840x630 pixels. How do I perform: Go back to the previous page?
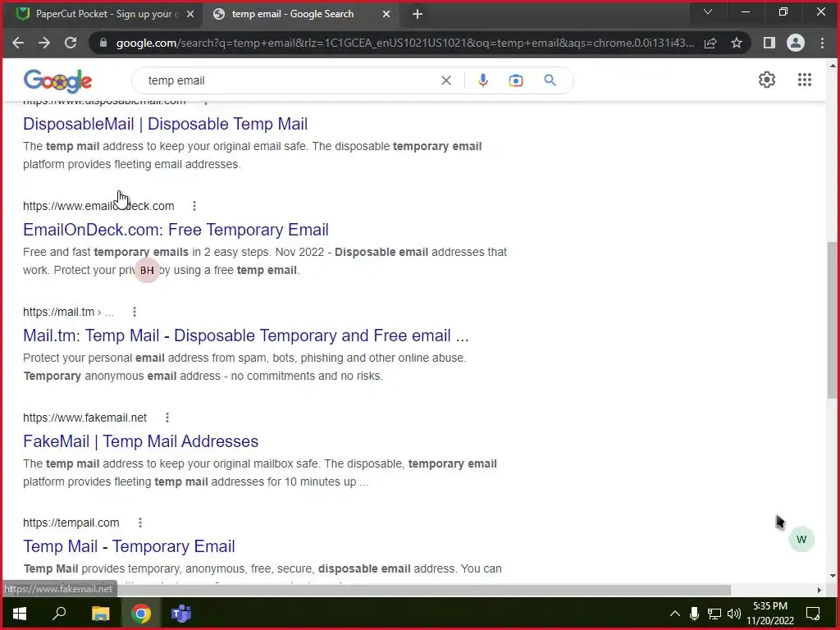[18, 43]
